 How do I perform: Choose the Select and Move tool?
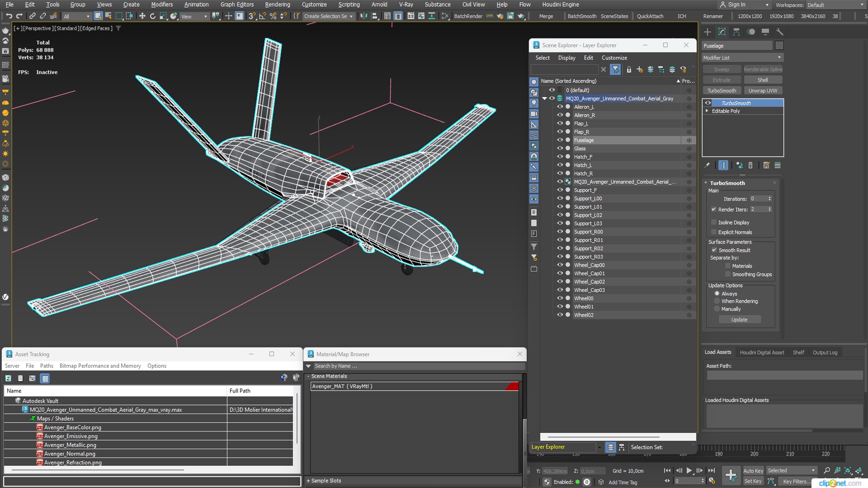point(142,16)
